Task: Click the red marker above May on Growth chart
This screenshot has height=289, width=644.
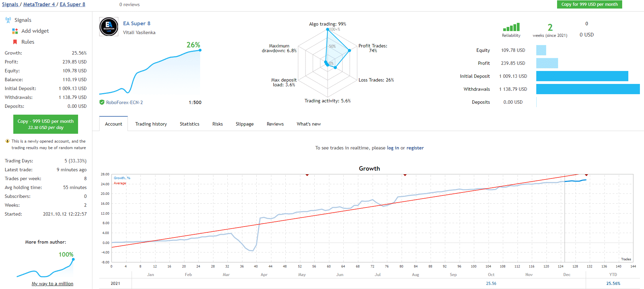Action: pos(307,175)
